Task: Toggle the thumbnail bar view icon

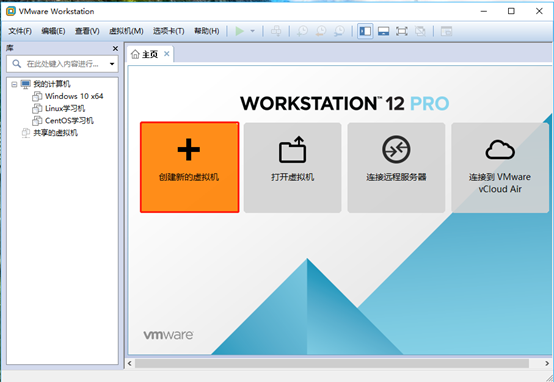Action: 383,31
